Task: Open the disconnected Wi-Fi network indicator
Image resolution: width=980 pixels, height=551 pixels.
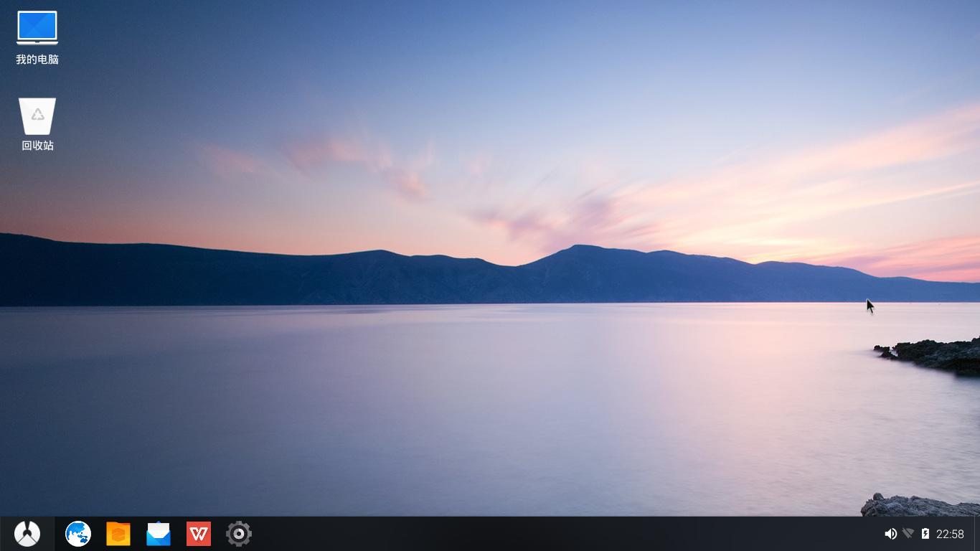Action: (x=908, y=534)
